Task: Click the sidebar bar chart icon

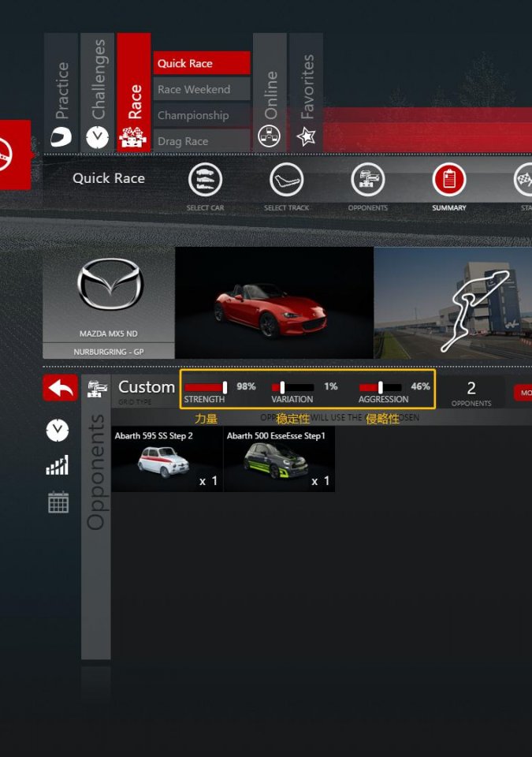Action: pos(58,465)
